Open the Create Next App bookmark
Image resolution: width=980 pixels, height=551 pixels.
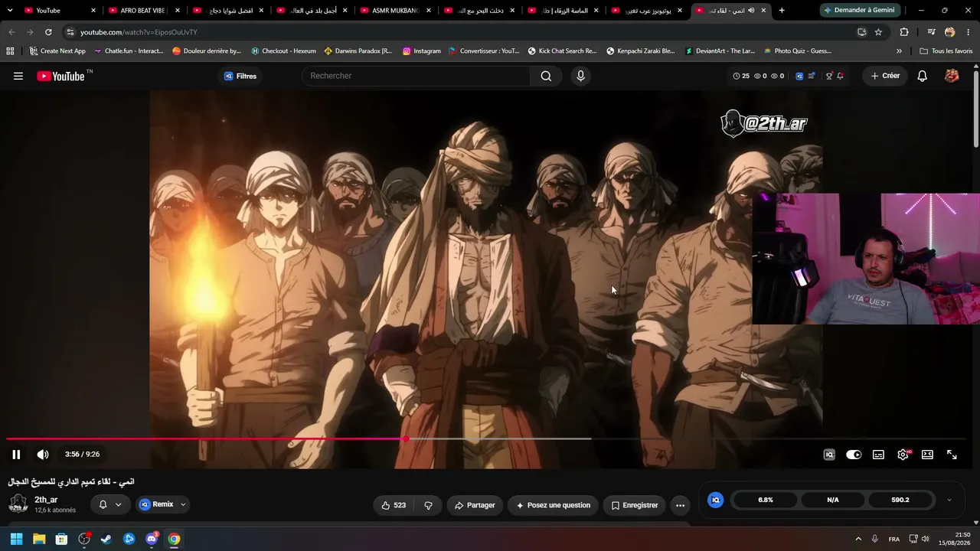57,51
